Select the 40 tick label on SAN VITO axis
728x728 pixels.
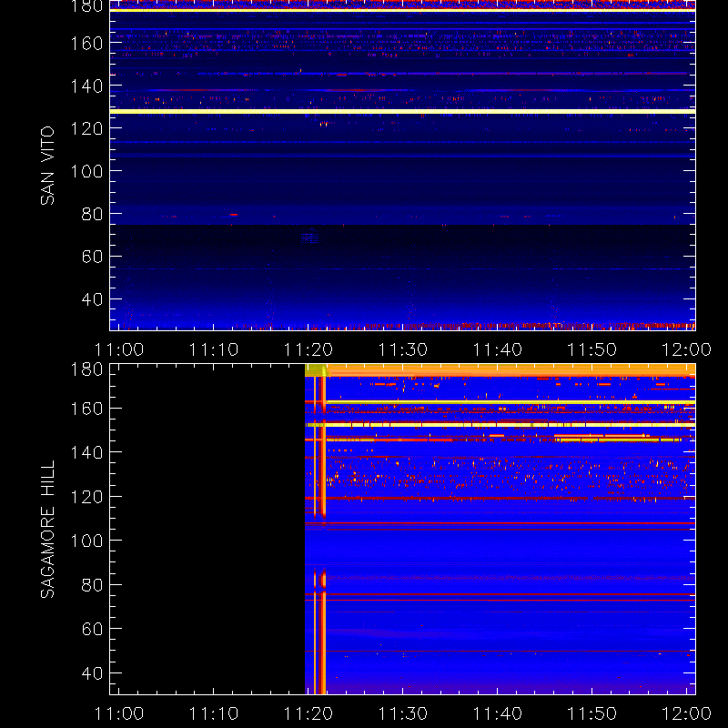pyautogui.click(x=92, y=299)
